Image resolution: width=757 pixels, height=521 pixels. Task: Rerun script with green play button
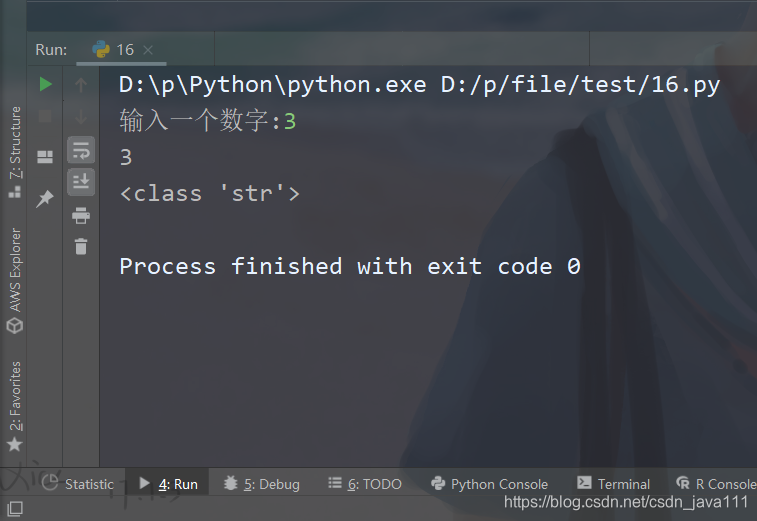(45, 84)
